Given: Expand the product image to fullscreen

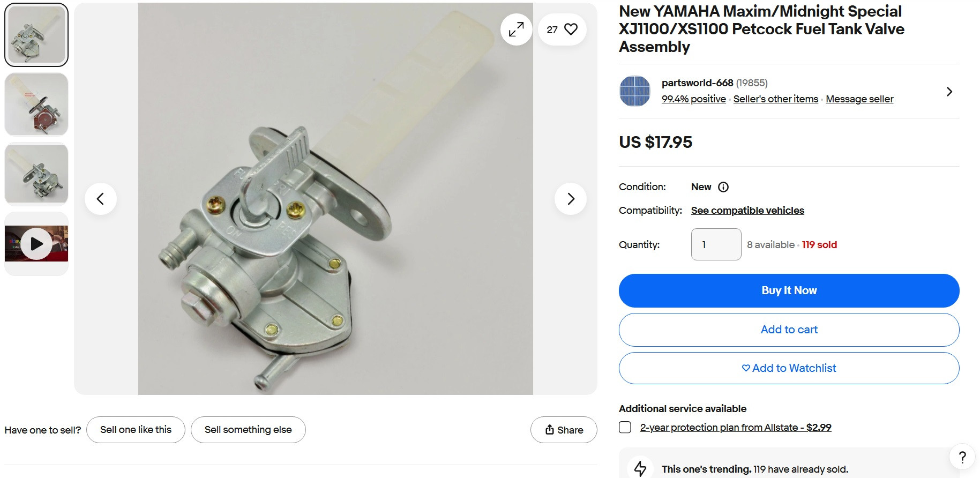Looking at the screenshot, I should 516,29.
